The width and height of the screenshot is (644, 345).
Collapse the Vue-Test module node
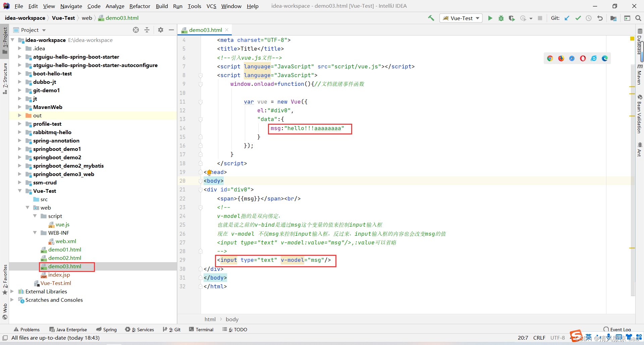(19, 191)
